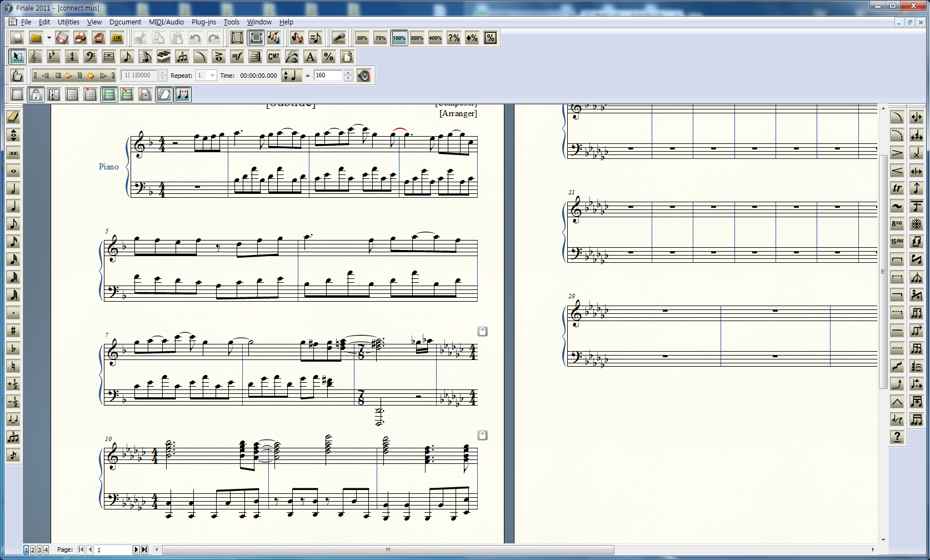Screen dimensions: 930x560
Task: Start playback with the play button
Action: pos(69,76)
